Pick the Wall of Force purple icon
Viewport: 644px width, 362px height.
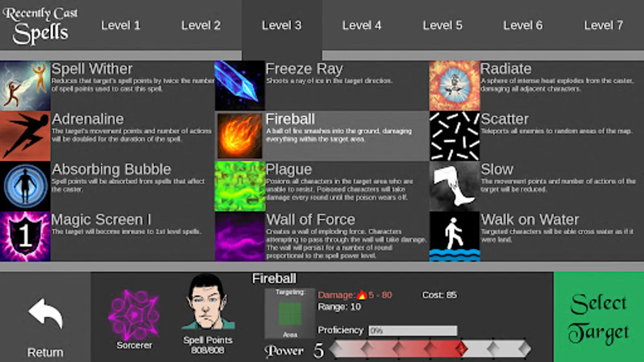(x=240, y=237)
